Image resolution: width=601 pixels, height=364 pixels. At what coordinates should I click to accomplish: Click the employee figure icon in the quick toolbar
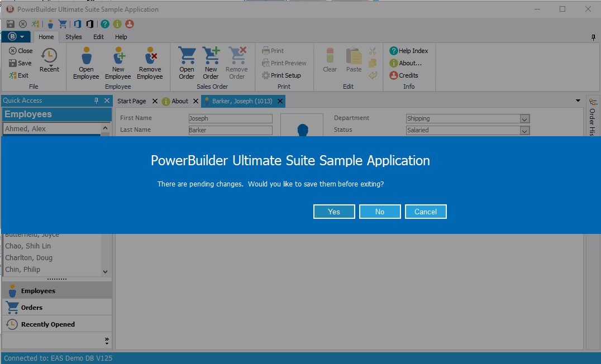pyautogui.click(x=50, y=24)
